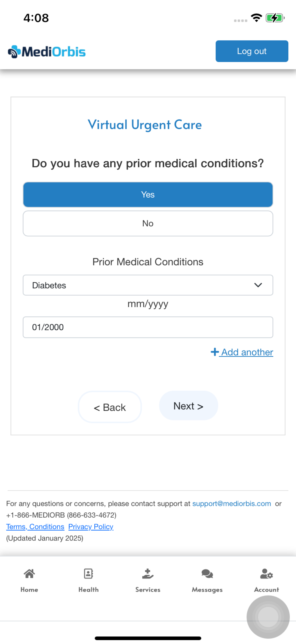The image size is (296, 644).
Task: Open the Health tab icon
Action: point(88,573)
